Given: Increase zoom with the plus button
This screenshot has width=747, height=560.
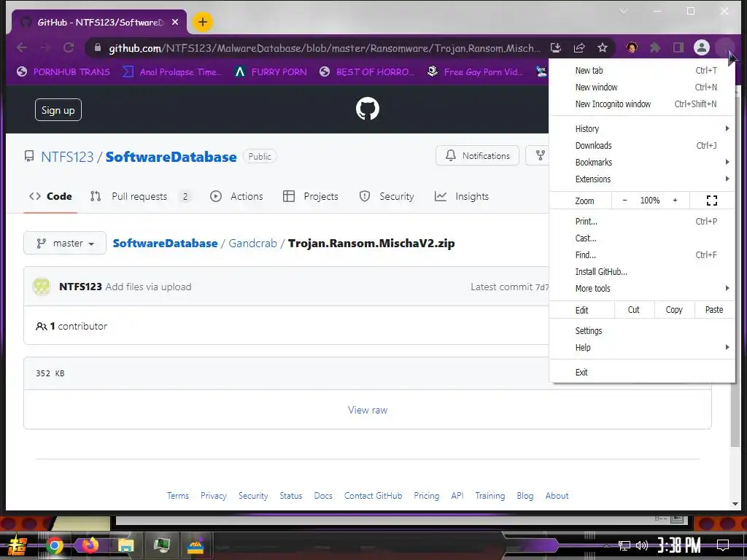Looking at the screenshot, I should click(675, 201).
